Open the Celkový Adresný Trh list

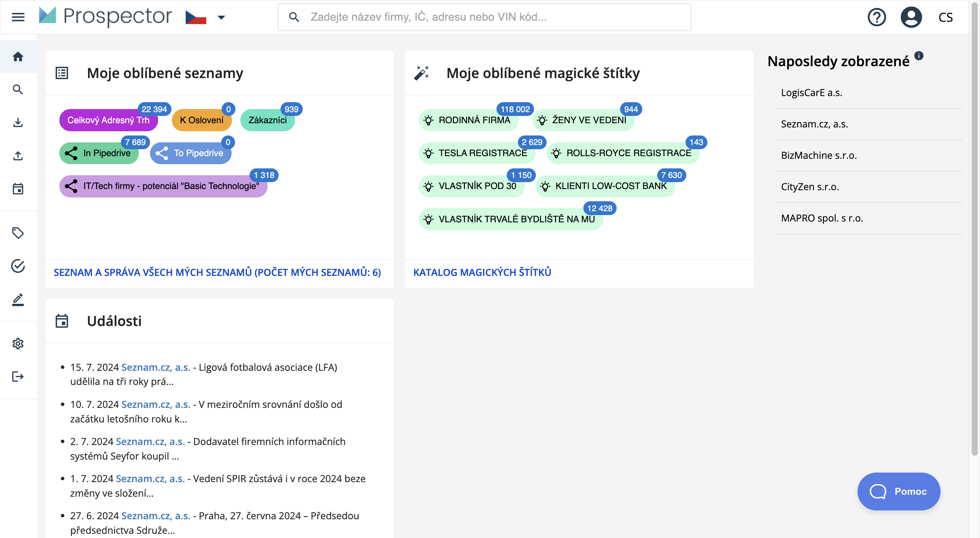tap(108, 120)
